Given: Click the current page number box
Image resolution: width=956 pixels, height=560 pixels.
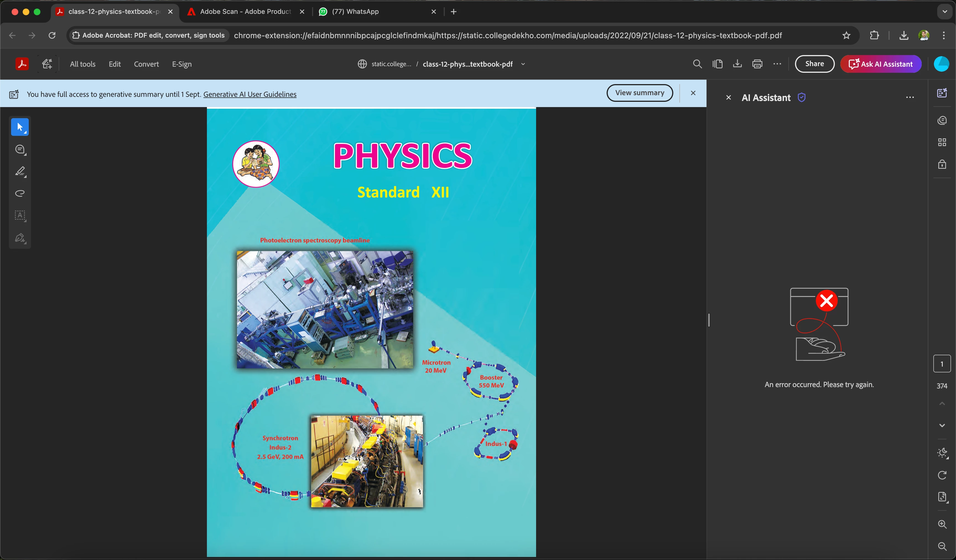Looking at the screenshot, I should pyautogui.click(x=942, y=364).
